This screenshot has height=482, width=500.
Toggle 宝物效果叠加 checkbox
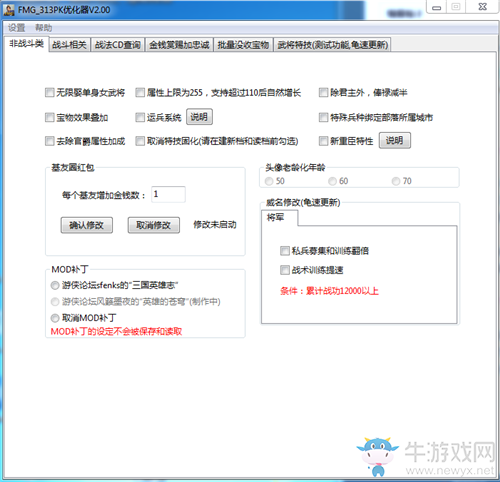pyautogui.click(x=50, y=117)
